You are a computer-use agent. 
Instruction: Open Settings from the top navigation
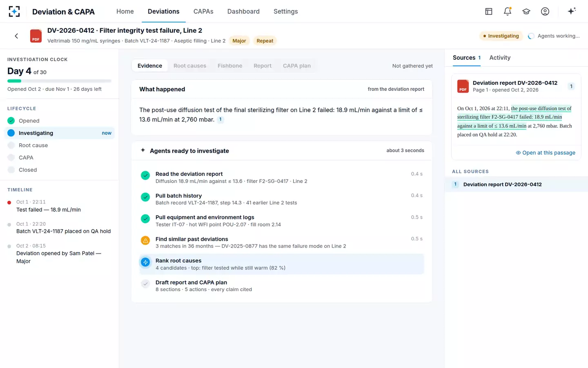tap(286, 11)
